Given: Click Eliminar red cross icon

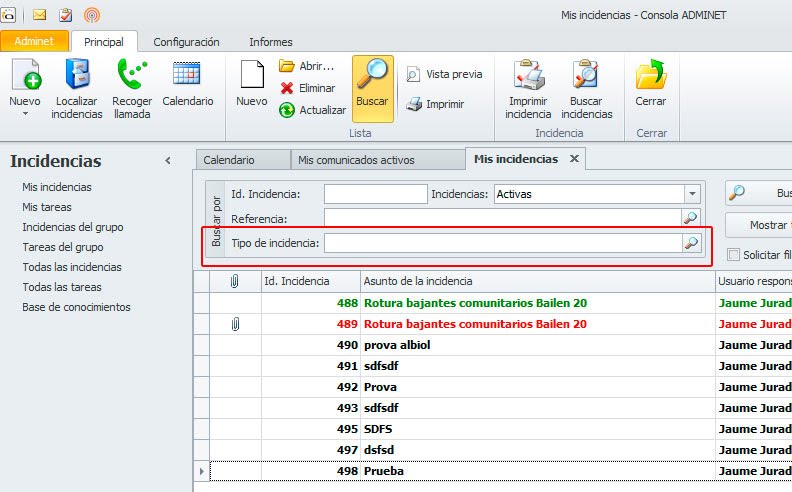Looking at the screenshot, I should [287, 88].
